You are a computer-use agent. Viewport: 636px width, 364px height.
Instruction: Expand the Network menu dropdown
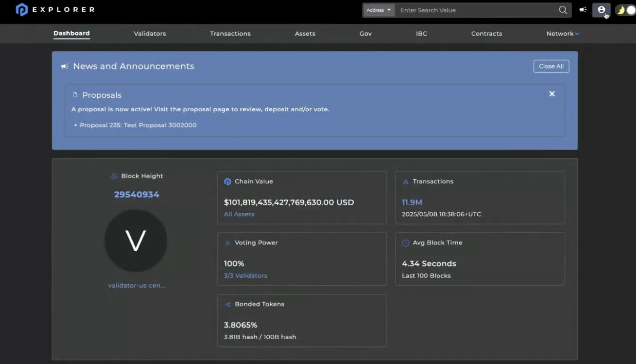562,34
